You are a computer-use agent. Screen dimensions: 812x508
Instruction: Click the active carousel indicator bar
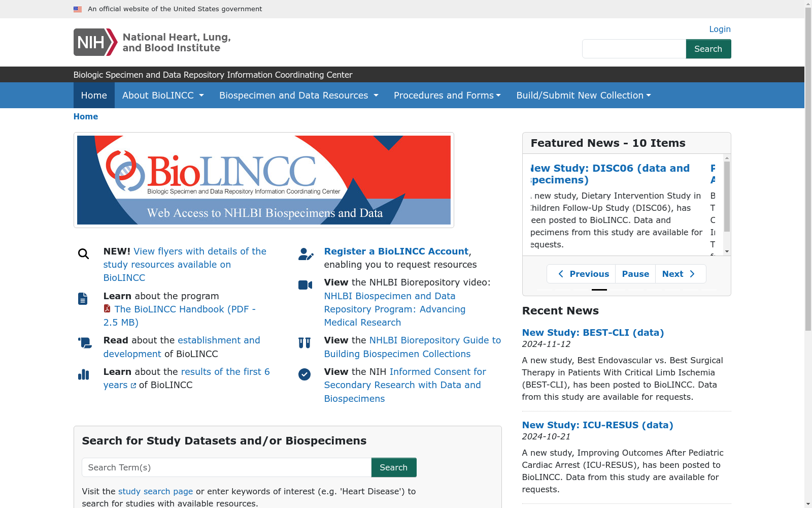click(x=599, y=290)
